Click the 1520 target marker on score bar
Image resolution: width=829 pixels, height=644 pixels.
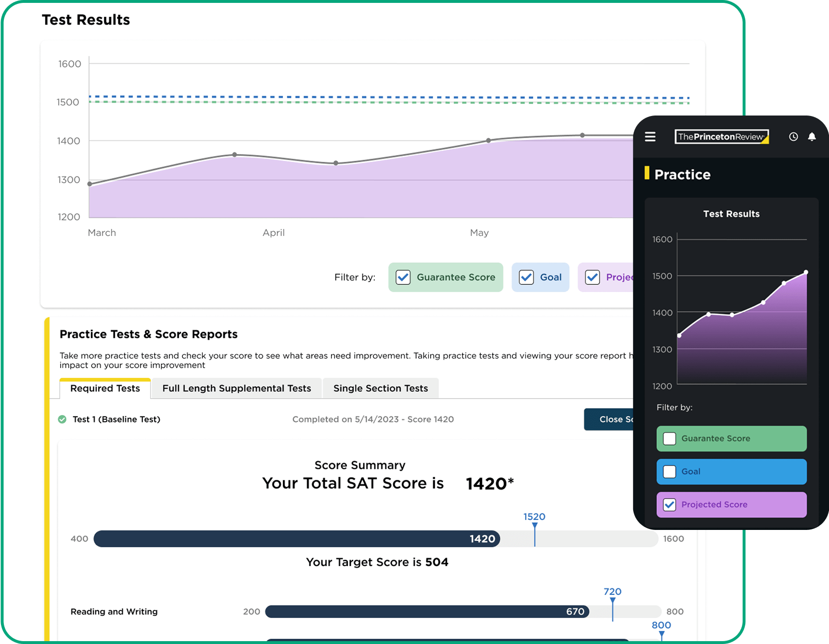click(535, 526)
